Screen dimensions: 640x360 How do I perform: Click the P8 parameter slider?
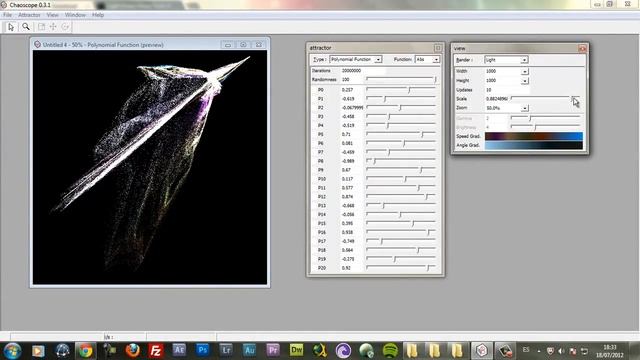coord(401,161)
